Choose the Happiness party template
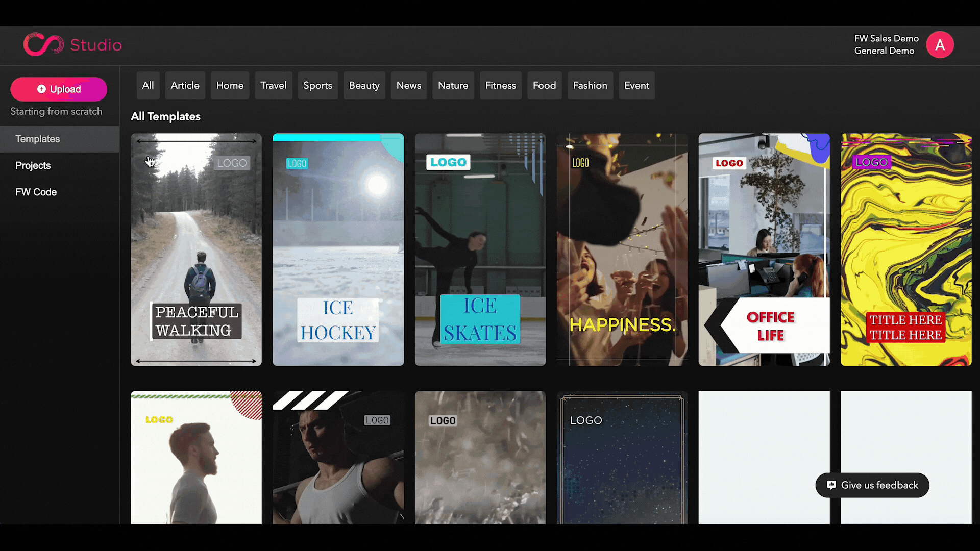Image resolution: width=980 pixels, height=551 pixels. tap(622, 249)
